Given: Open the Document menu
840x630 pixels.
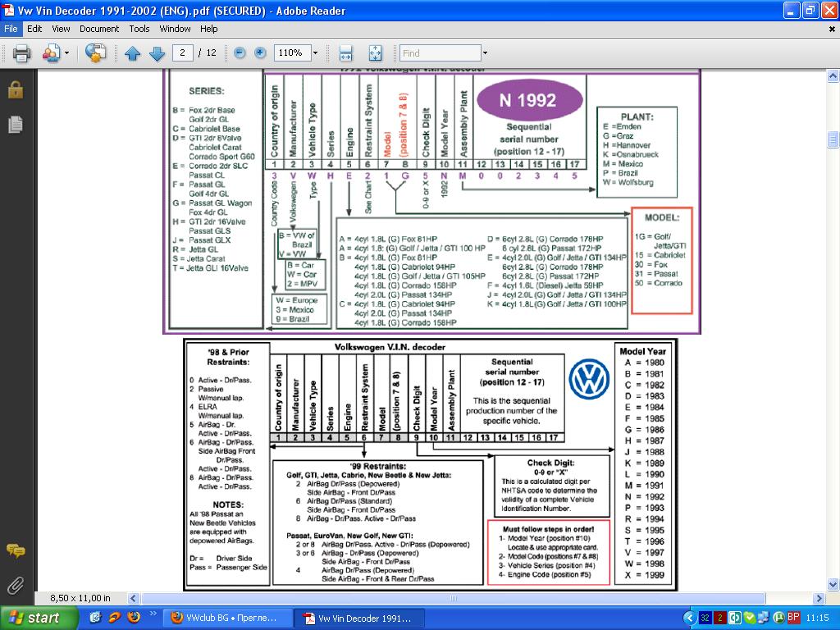Looking at the screenshot, I should pos(99,29).
